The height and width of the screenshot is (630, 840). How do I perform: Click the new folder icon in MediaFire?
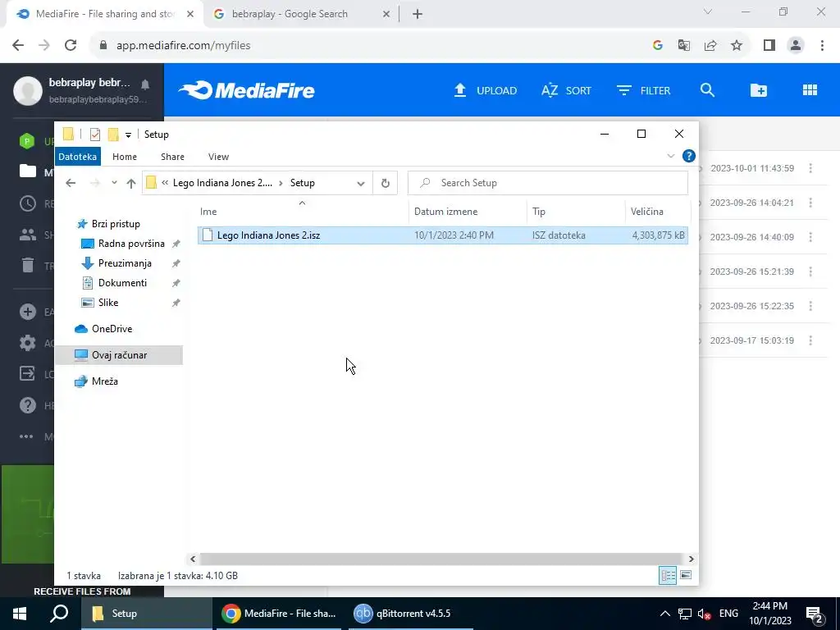tap(759, 90)
